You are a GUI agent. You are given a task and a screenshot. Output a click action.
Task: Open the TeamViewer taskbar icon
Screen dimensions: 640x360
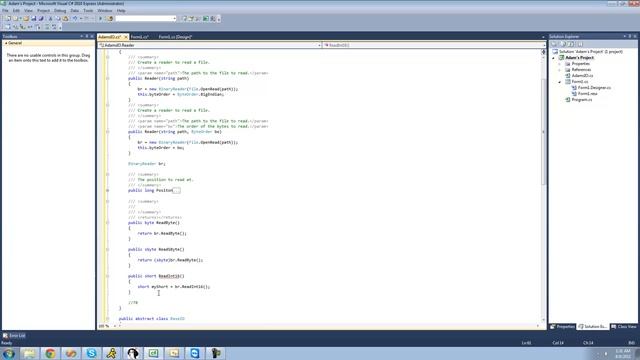(195, 353)
